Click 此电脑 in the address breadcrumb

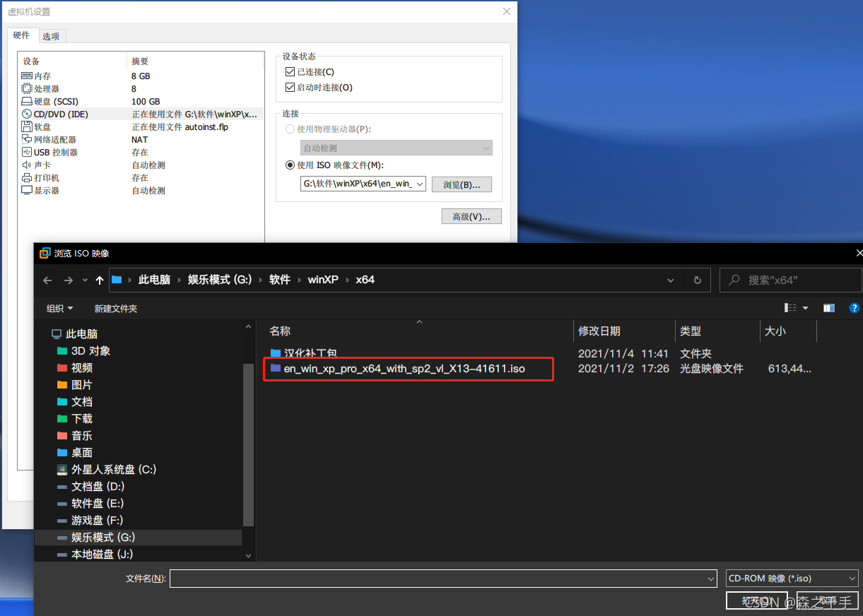click(154, 280)
